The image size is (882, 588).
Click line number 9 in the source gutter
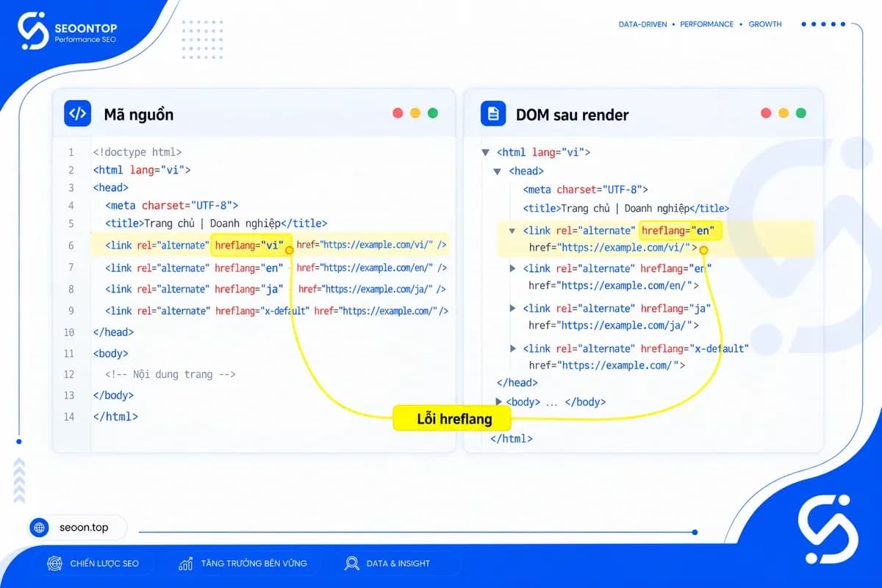[x=71, y=311]
